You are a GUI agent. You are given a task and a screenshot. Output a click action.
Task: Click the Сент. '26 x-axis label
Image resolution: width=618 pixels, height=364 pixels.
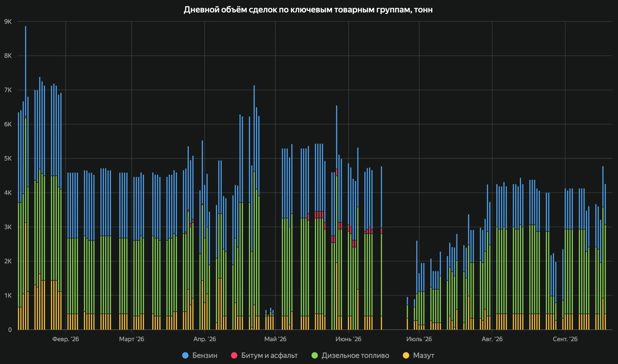click(565, 339)
